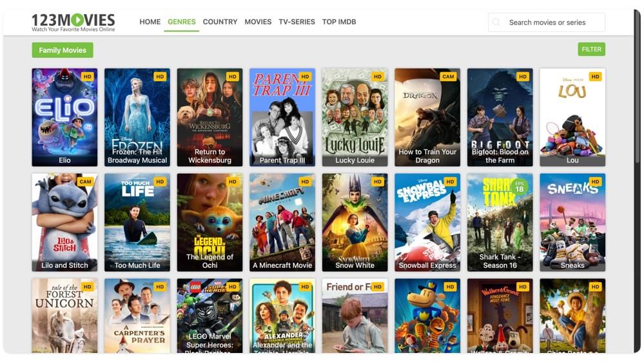Open the Tale of the Forest Unicorn poster
644x362 pixels.
pyautogui.click(x=65, y=316)
